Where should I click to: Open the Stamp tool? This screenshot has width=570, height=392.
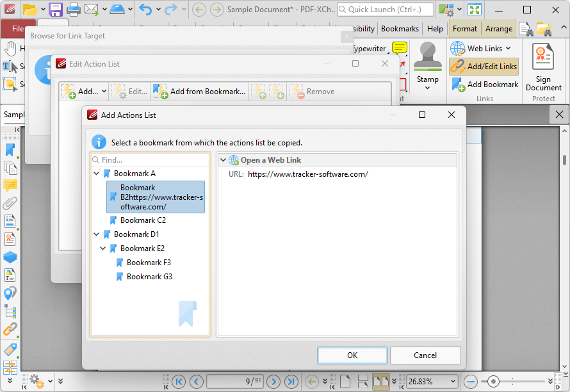click(427, 67)
